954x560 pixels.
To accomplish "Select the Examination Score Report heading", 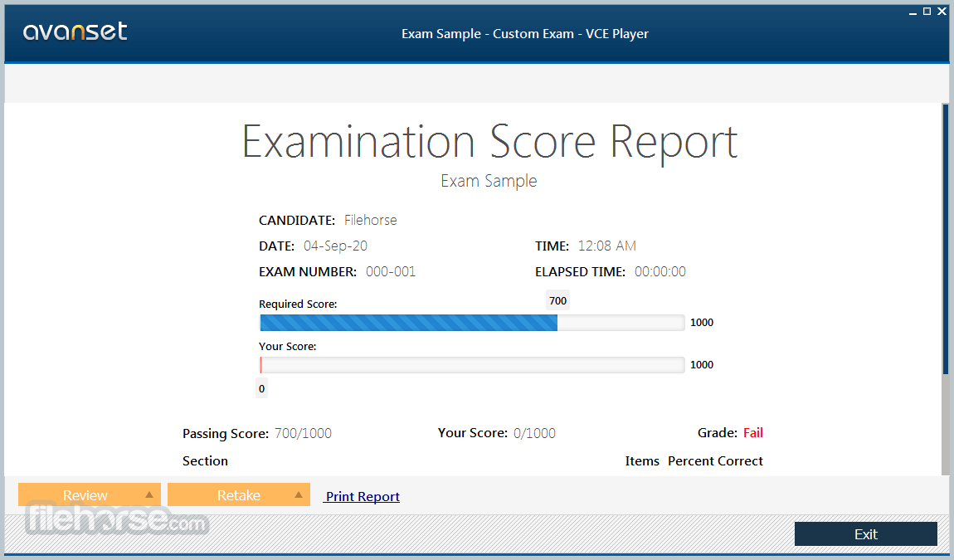I will (489, 142).
